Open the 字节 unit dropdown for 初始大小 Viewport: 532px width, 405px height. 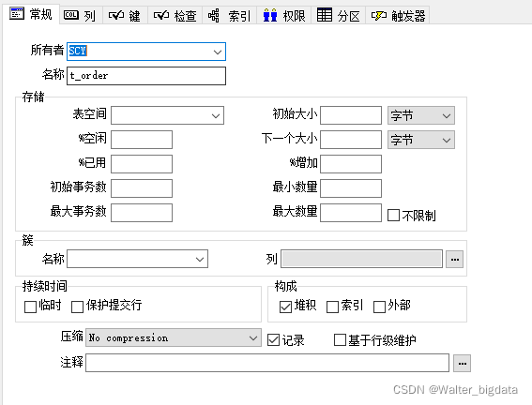click(x=421, y=115)
